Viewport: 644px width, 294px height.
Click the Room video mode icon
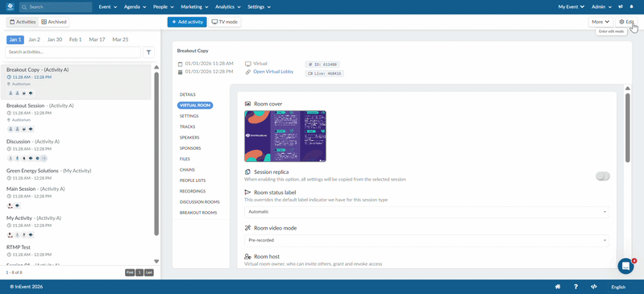(247, 228)
